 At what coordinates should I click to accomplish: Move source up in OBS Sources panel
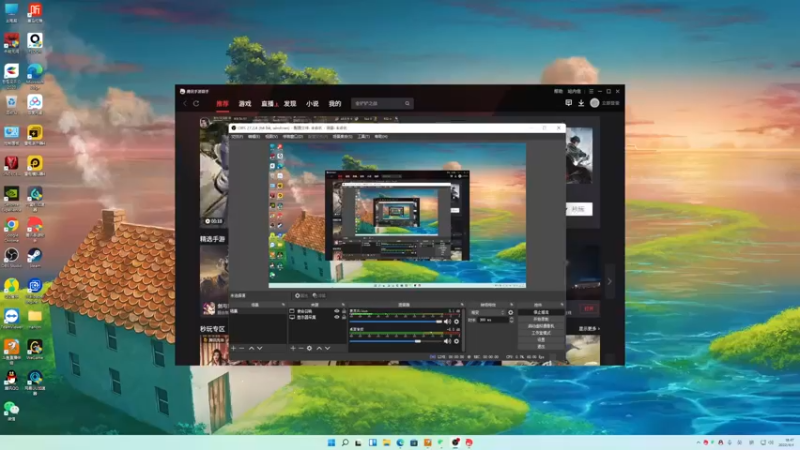(319, 348)
